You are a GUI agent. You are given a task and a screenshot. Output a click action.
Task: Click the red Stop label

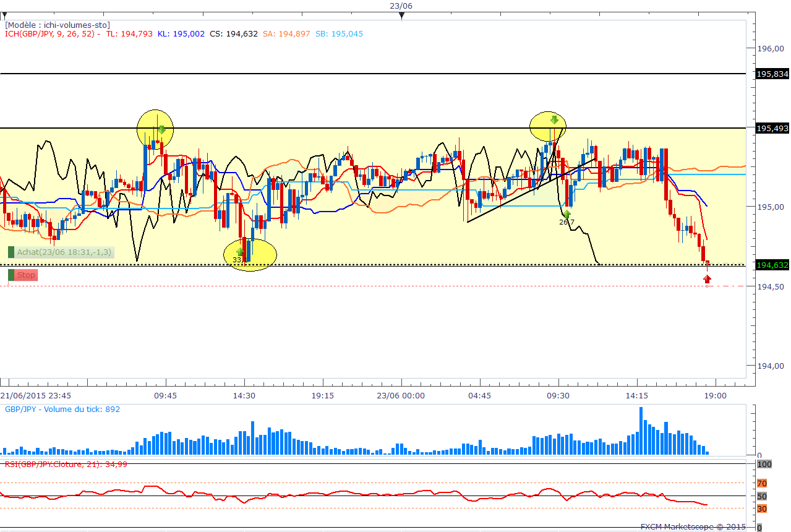26,275
